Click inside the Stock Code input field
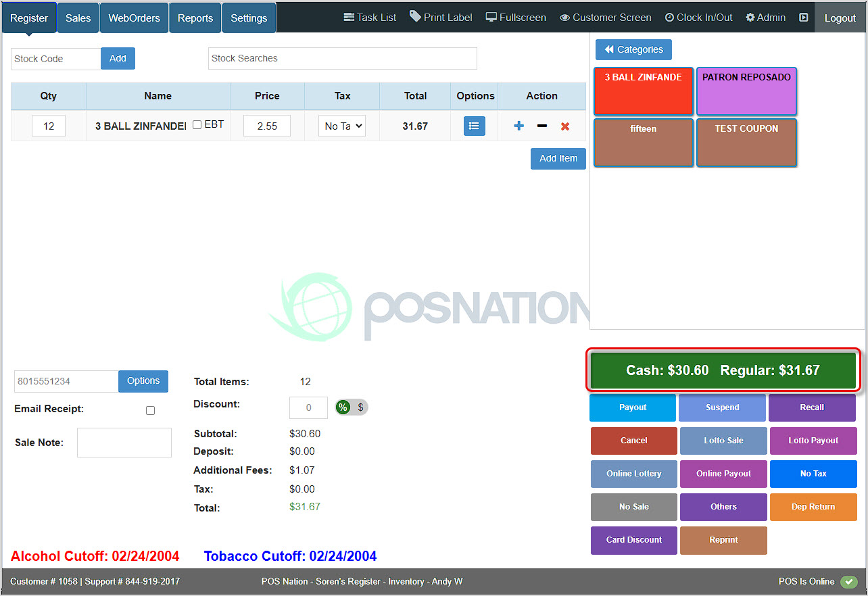This screenshot has height=596, width=868. pos(54,59)
